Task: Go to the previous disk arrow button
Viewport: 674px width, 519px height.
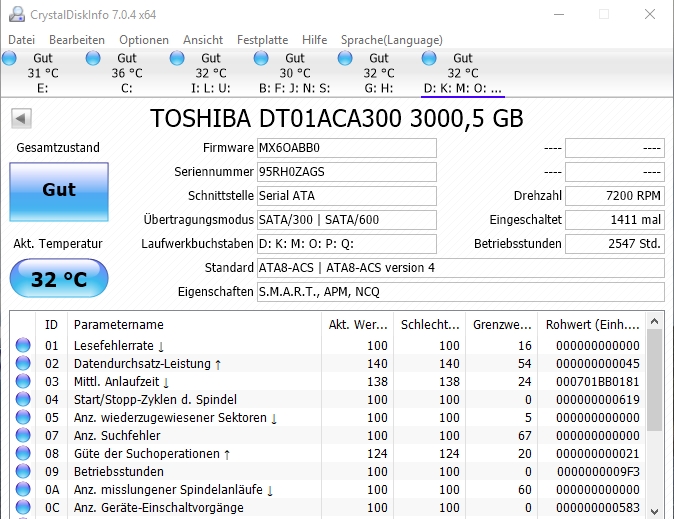Action: (x=21, y=118)
